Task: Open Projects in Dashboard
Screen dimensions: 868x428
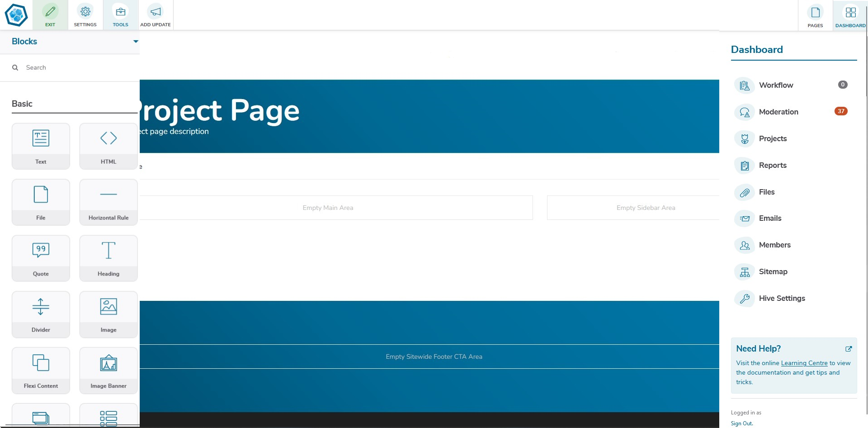Action: pyautogui.click(x=773, y=138)
